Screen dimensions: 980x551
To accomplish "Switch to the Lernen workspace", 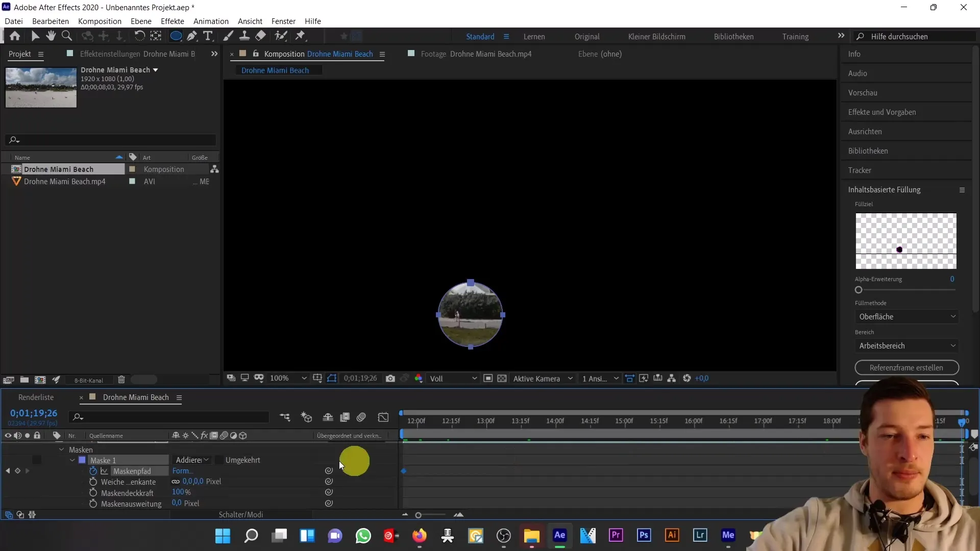I will coord(534,37).
